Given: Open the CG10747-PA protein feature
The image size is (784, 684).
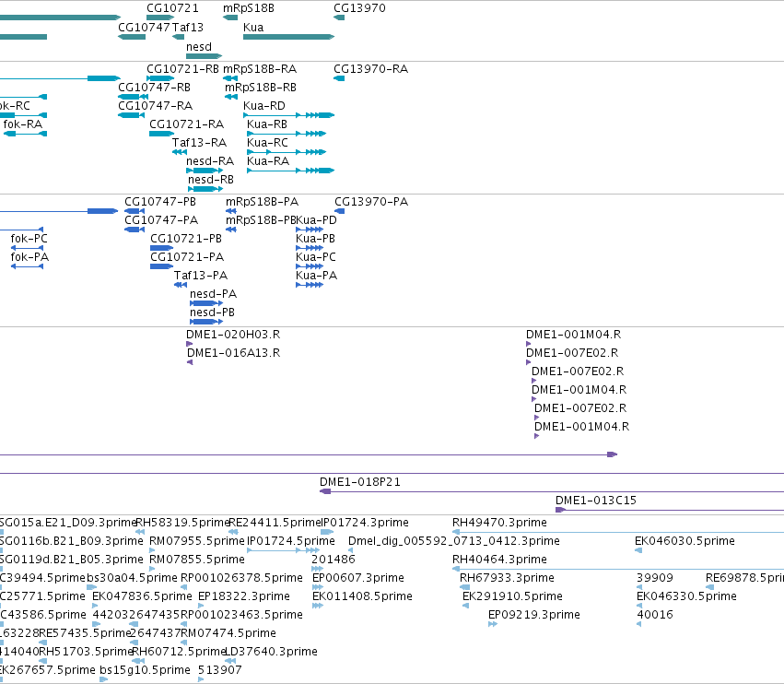Looking at the screenshot, I should 161,220.
